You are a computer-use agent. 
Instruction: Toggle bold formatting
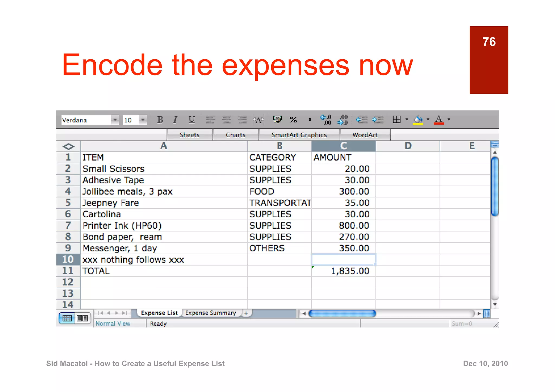coord(160,119)
